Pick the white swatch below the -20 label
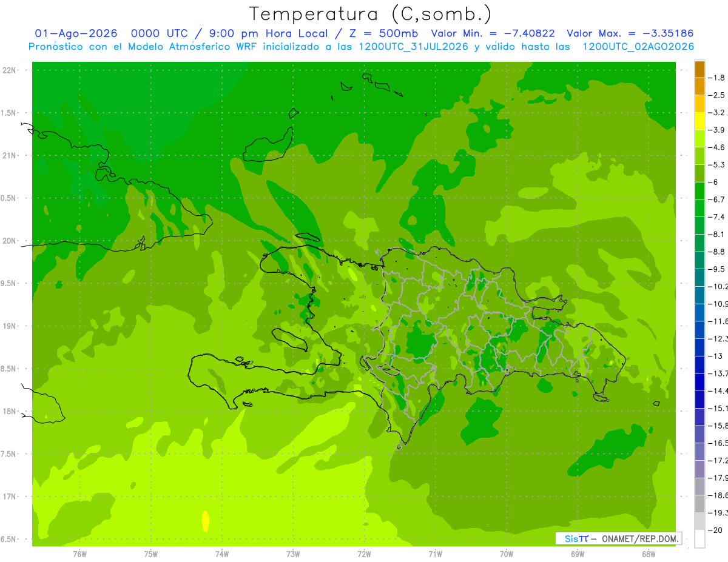 point(699,538)
